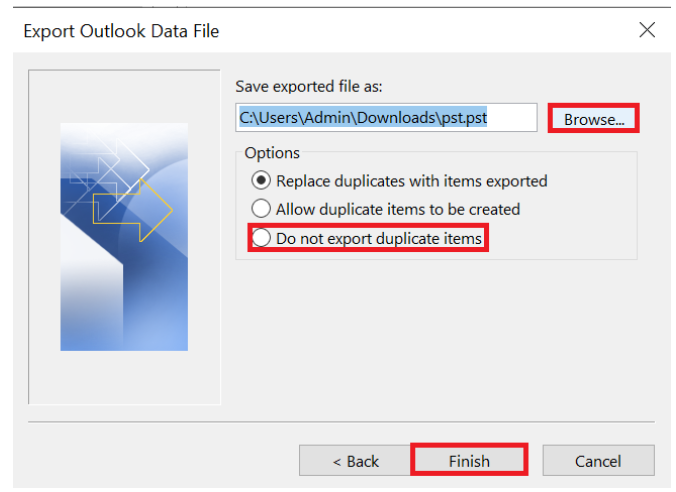Screen dimensions: 676x492
Task: Go back with the < Back button
Action: pyautogui.click(x=355, y=461)
